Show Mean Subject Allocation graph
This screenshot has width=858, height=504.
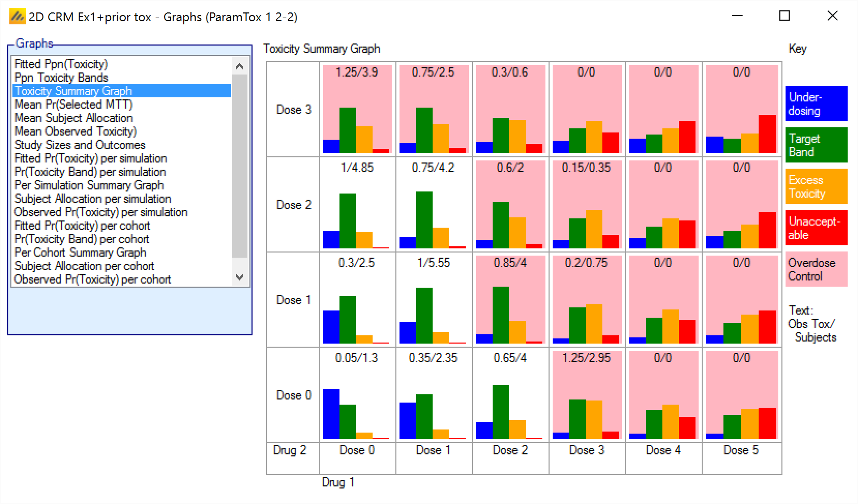[73, 118]
